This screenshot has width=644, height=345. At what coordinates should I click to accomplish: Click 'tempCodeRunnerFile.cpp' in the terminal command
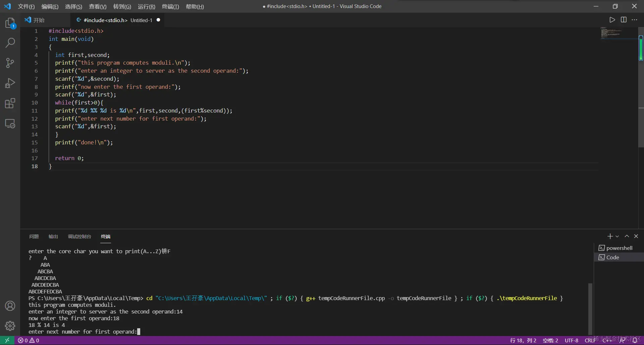tap(352, 298)
